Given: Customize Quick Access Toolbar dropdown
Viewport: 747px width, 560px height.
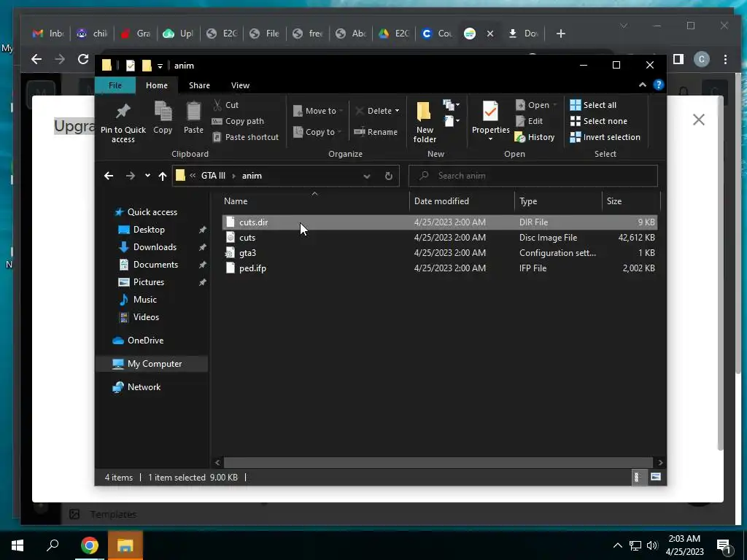Looking at the screenshot, I should [160, 66].
